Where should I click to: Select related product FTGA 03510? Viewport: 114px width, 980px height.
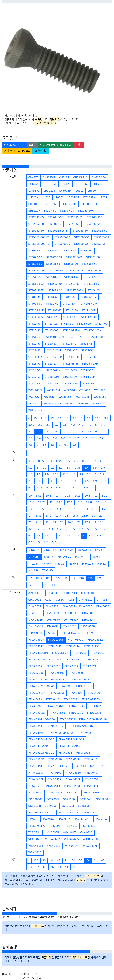(75, 640)
